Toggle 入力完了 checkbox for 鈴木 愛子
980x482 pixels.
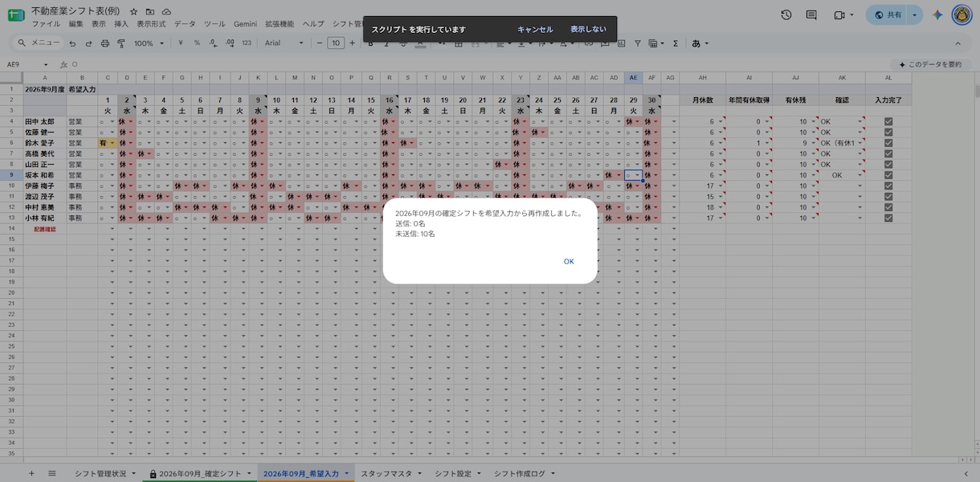tap(888, 143)
